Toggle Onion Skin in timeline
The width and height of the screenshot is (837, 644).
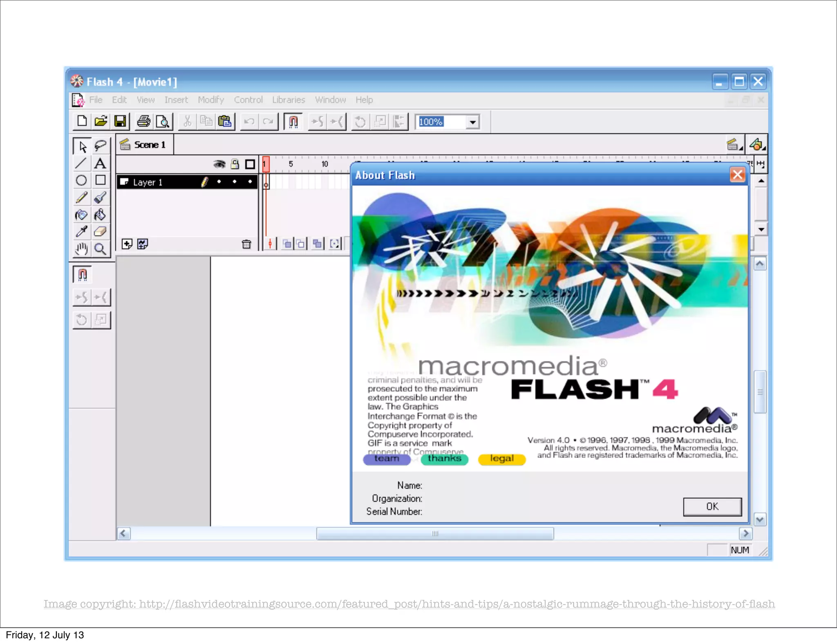pos(287,244)
